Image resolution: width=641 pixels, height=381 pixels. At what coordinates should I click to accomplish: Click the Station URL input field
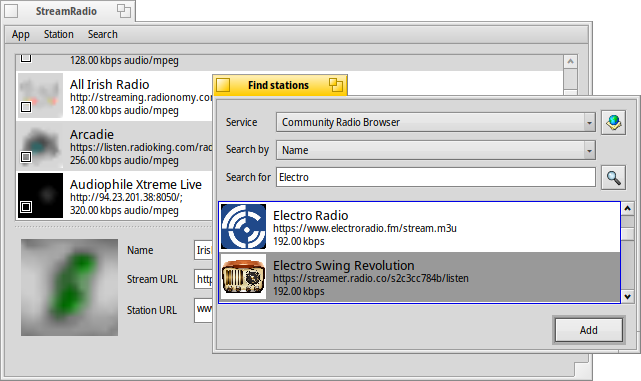click(204, 310)
